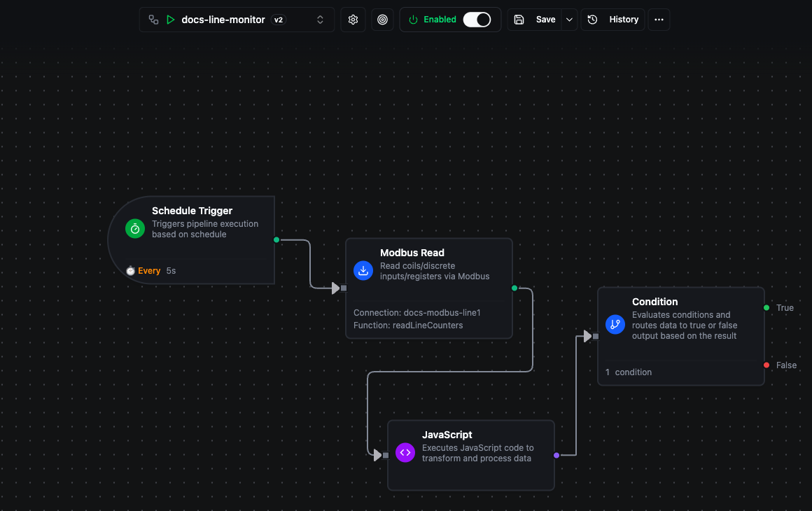The width and height of the screenshot is (812, 511).
Task: Click the False output label
Action: click(x=786, y=365)
